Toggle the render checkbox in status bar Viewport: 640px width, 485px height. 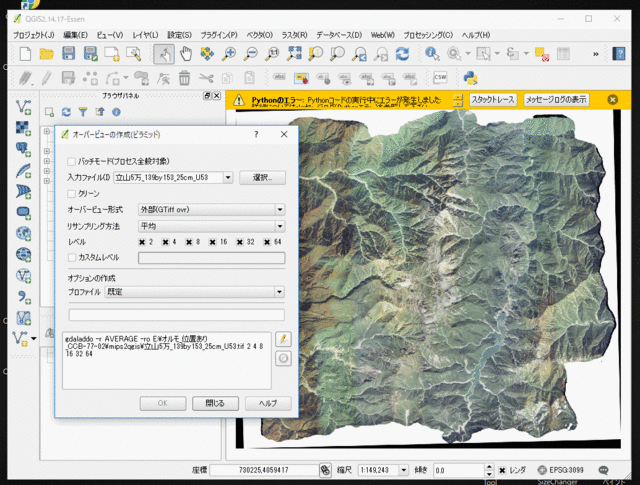pyautogui.click(x=502, y=470)
